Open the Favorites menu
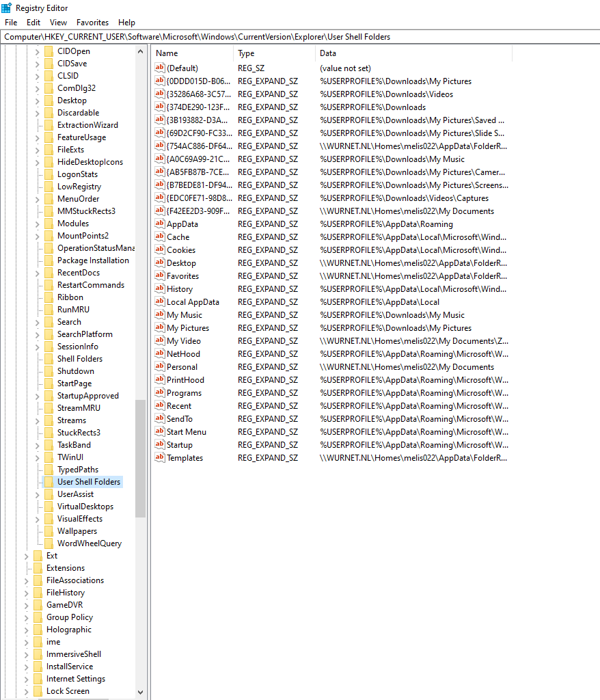This screenshot has width=600, height=700. point(92,23)
